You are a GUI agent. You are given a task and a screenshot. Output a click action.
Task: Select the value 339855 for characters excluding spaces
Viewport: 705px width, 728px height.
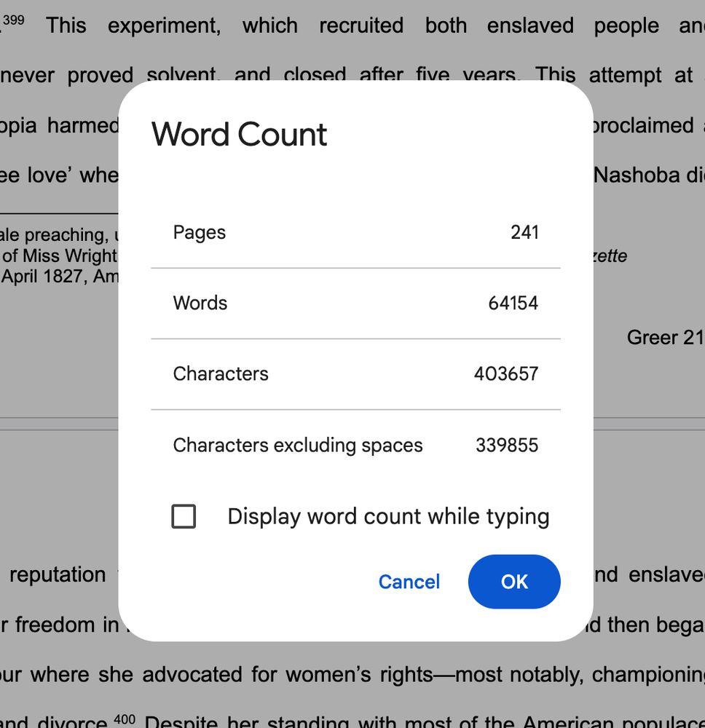coord(507,446)
